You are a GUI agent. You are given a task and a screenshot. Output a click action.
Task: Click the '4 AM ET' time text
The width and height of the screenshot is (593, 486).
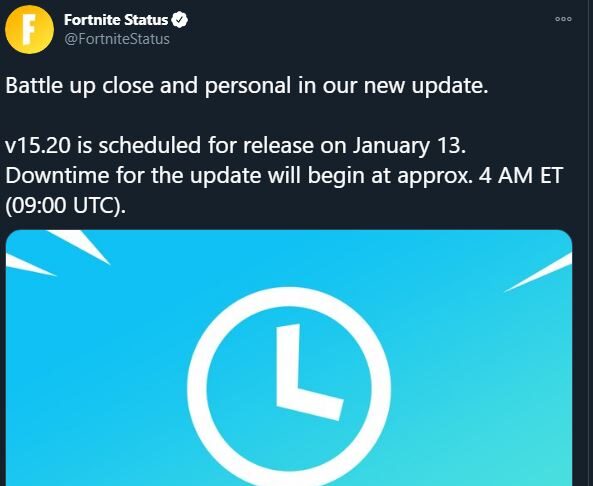pyautogui.click(x=521, y=175)
